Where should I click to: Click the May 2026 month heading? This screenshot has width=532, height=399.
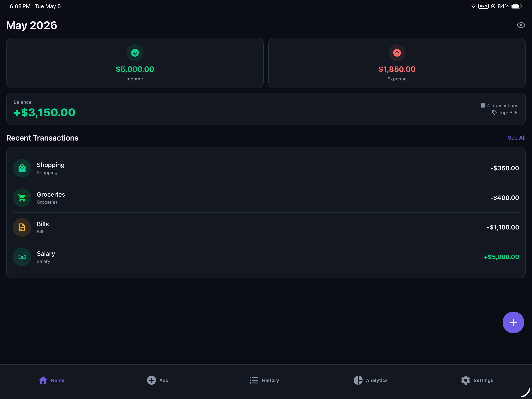32,25
